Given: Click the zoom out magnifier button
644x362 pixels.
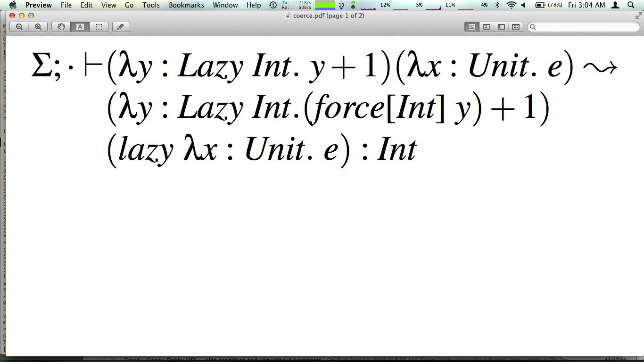Looking at the screenshot, I should click(19, 27).
